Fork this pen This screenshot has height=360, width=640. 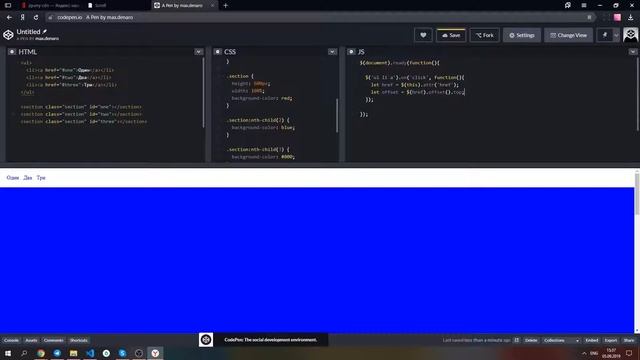coord(484,35)
